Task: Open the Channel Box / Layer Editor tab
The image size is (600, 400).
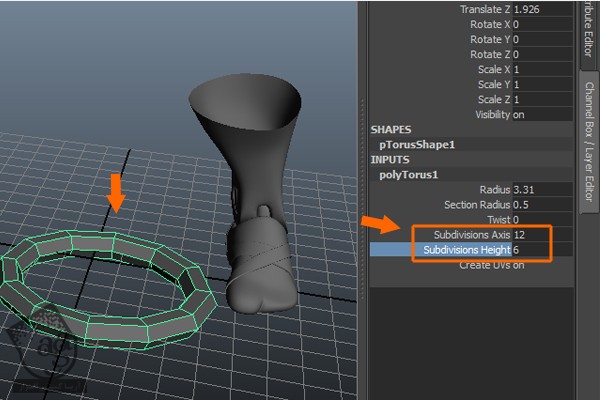Action: pyautogui.click(x=589, y=142)
